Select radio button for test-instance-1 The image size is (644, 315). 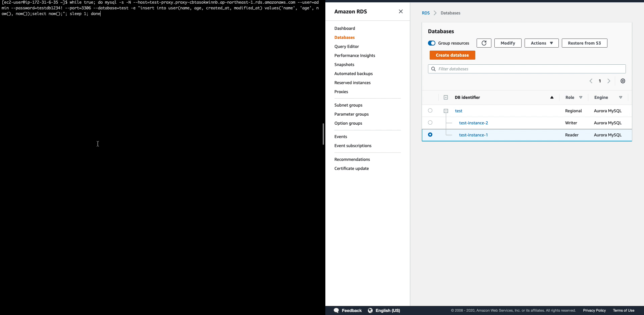tap(430, 134)
